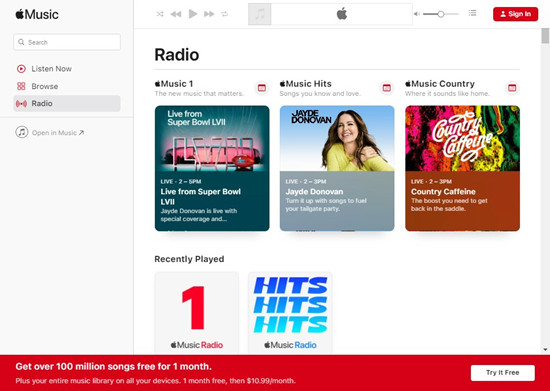The height and width of the screenshot is (391, 550).
Task: Focus the Search field
Action: 67,42
